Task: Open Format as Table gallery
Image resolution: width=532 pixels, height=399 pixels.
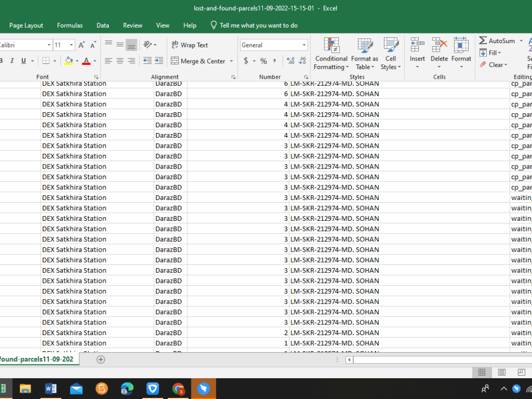Action: point(365,54)
